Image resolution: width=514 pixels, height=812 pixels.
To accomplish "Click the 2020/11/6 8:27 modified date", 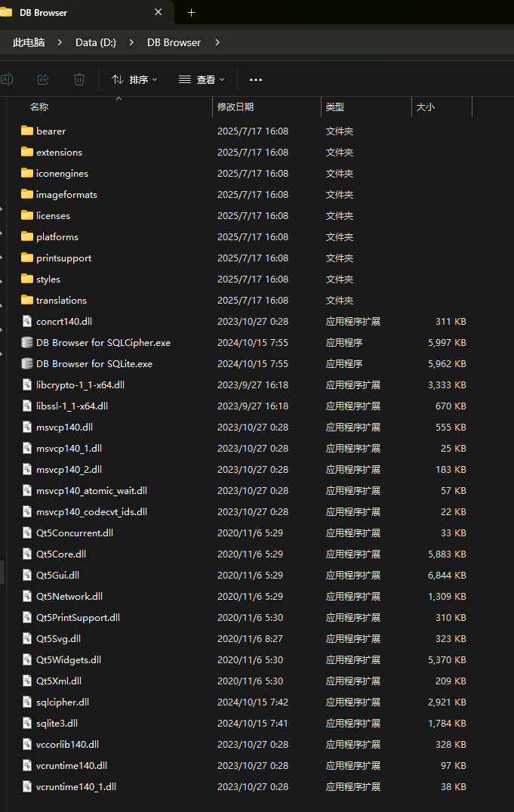I will pos(250,638).
